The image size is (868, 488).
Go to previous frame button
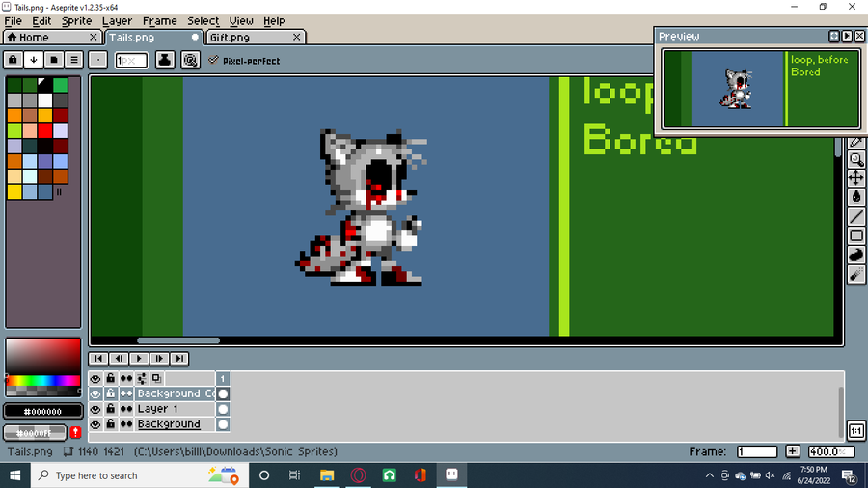click(119, 359)
